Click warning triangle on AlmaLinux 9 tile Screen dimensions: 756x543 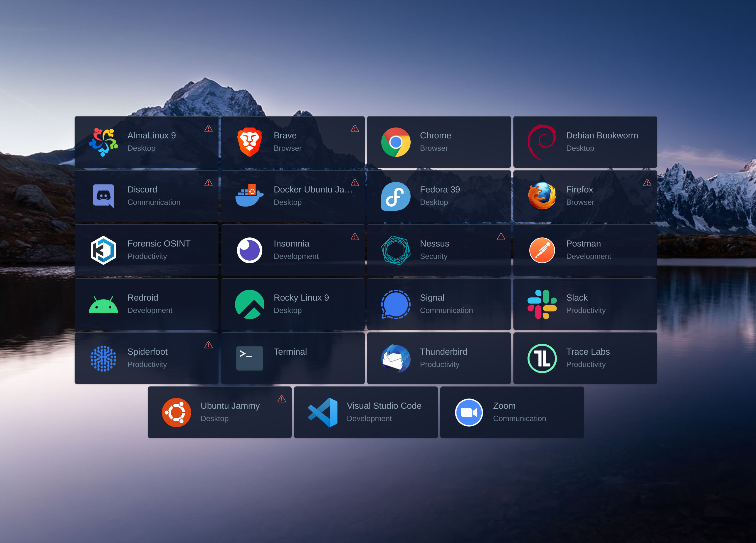208,129
